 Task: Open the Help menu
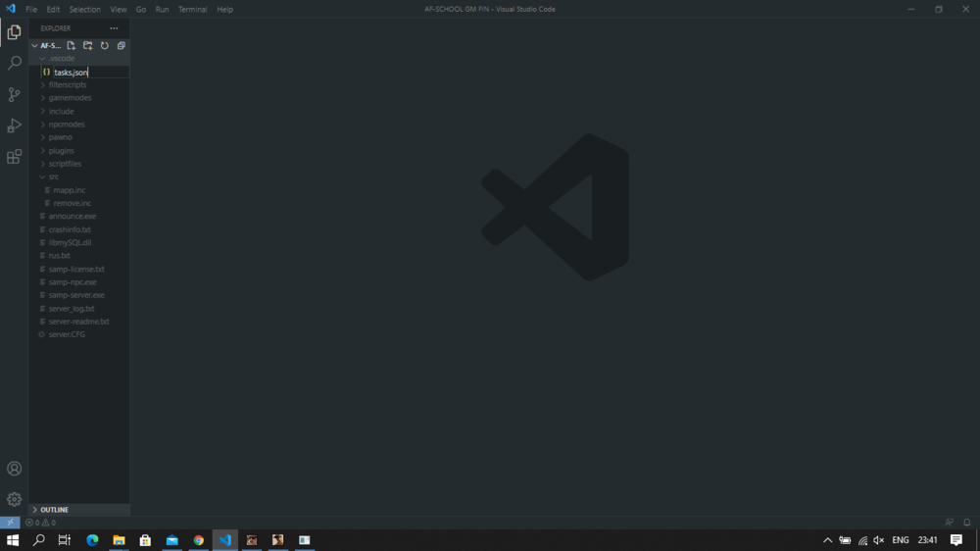[x=224, y=10]
